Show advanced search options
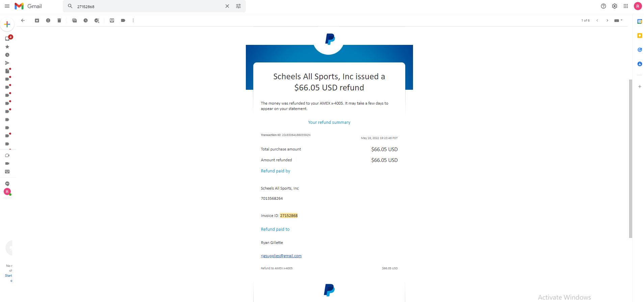The image size is (644, 302). point(238,6)
